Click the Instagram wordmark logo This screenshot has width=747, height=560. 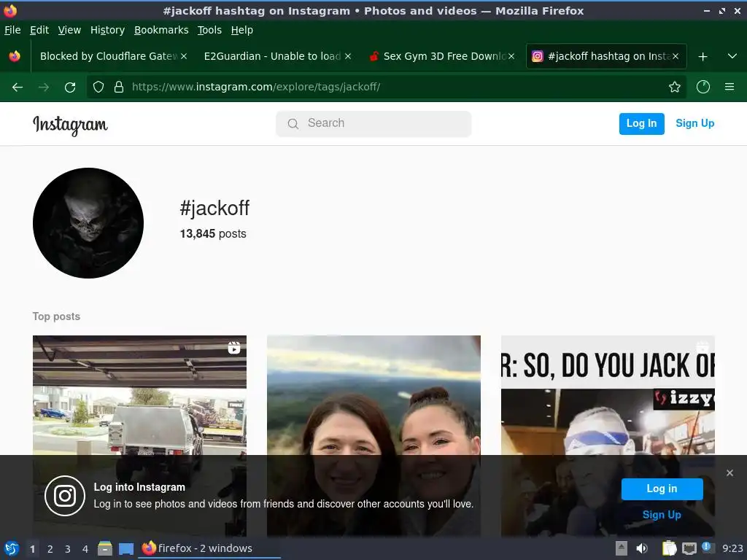point(71,125)
